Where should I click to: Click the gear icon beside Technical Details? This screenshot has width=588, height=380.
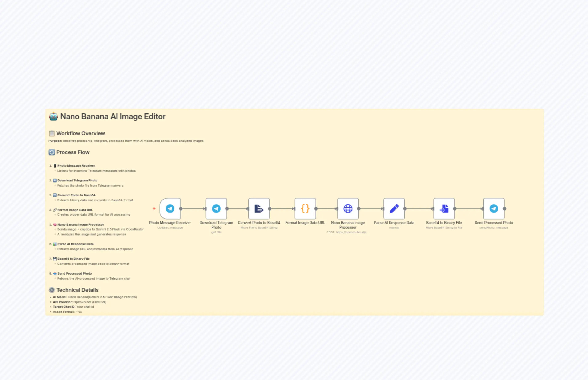coord(52,290)
